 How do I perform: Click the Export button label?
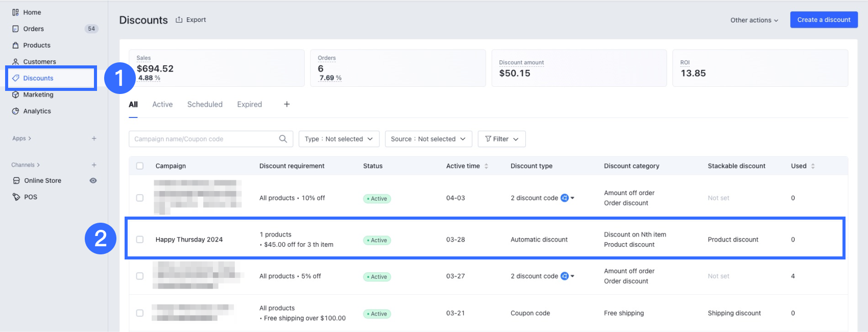196,20
